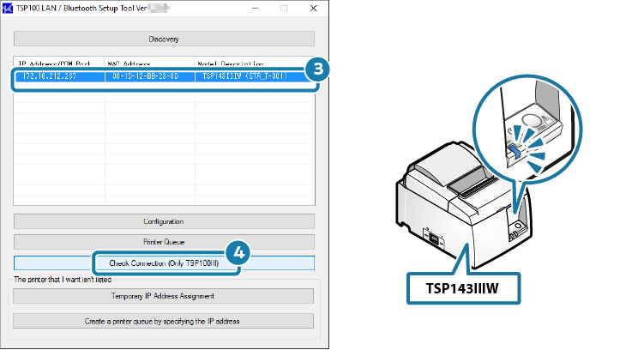Viewport: 644px width, 350px height.
Task: Click the Printer Queue button
Action: coord(164,242)
